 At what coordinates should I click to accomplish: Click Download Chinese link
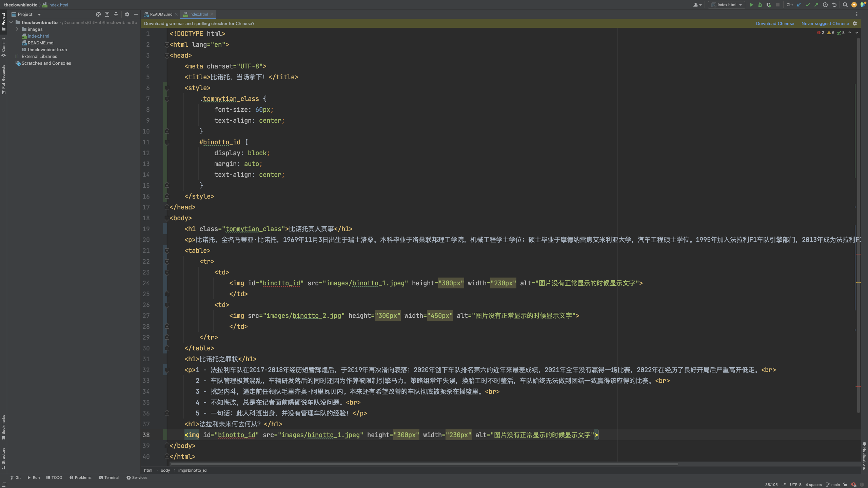775,23
